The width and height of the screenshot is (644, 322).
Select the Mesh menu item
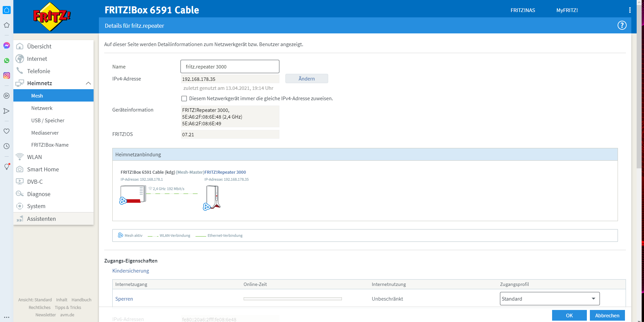click(x=53, y=96)
